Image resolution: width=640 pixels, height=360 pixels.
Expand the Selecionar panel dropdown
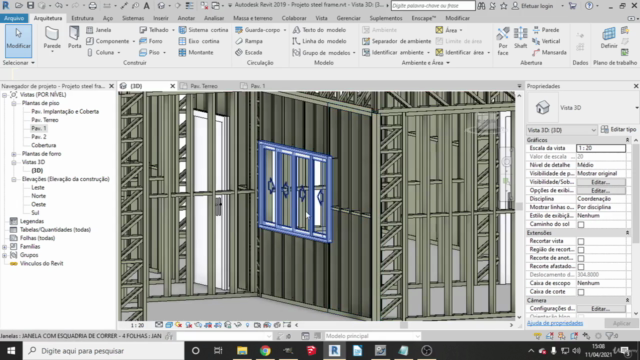(18, 63)
